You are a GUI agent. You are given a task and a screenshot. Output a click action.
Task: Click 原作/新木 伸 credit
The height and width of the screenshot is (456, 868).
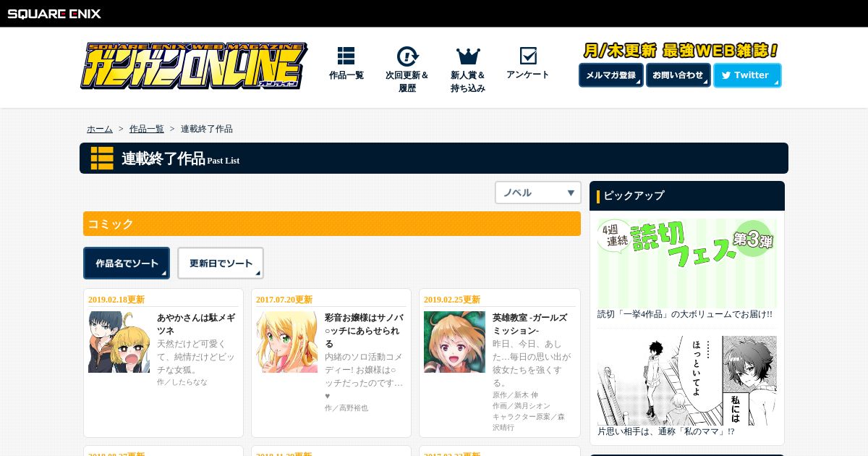pyautogui.click(x=516, y=395)
